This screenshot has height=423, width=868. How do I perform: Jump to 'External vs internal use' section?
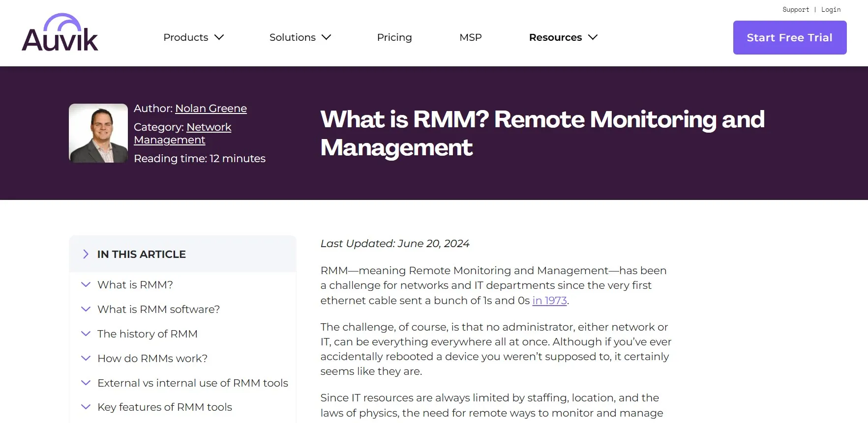193,383
